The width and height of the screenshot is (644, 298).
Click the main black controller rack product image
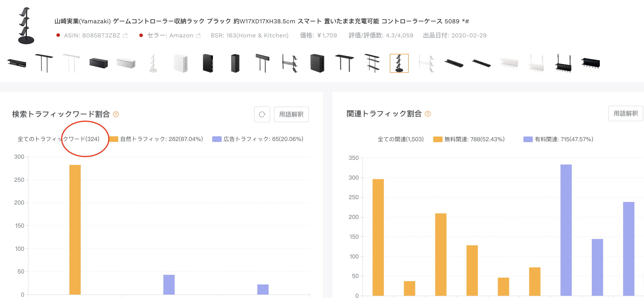pos(26,26)
